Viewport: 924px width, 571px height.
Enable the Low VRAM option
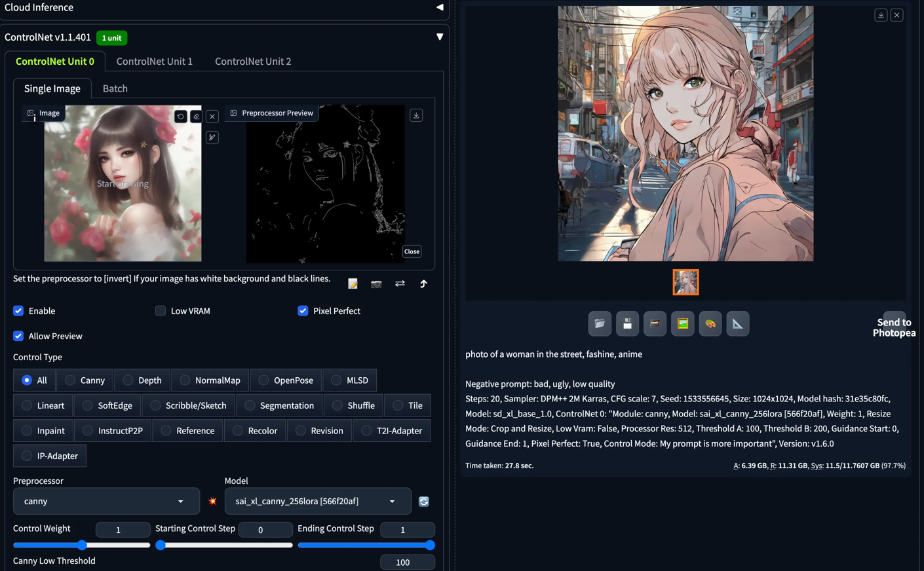click(161, 310)
